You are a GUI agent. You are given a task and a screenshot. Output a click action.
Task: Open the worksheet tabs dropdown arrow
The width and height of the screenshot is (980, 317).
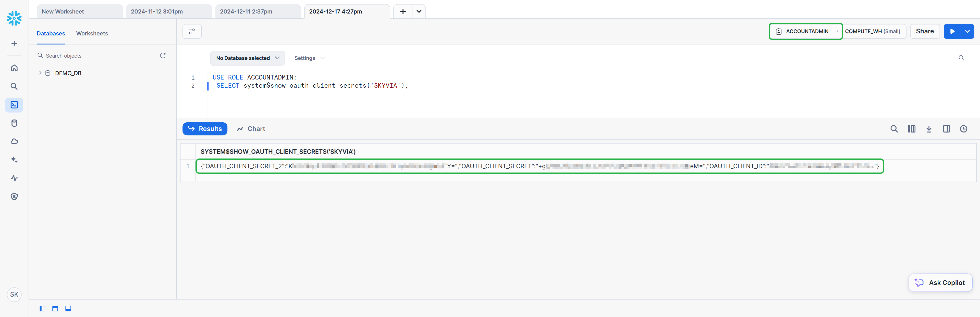point(419,11)
